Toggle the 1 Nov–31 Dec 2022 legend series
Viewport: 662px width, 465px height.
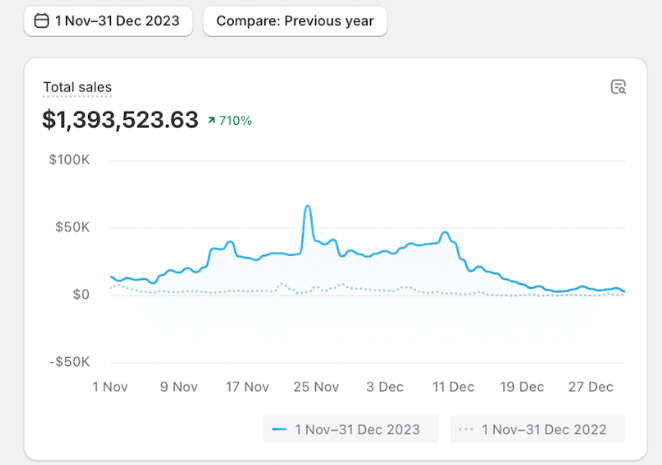(x=537, y=429)
